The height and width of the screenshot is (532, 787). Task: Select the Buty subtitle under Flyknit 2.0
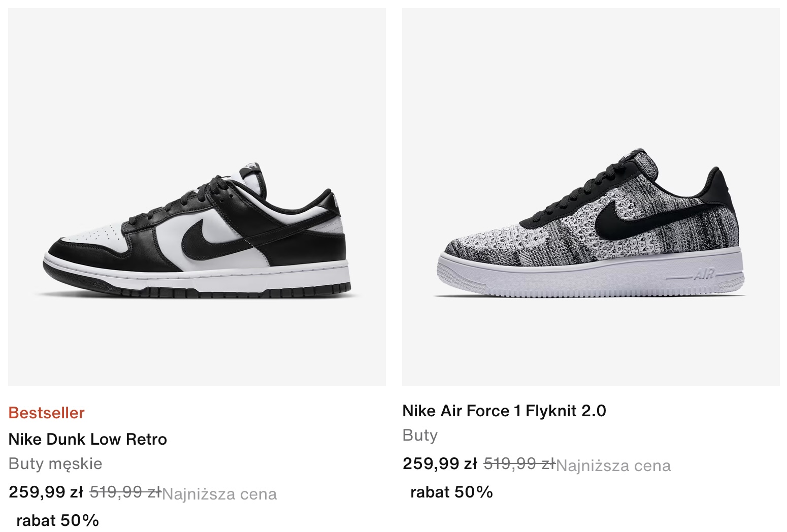420,435
